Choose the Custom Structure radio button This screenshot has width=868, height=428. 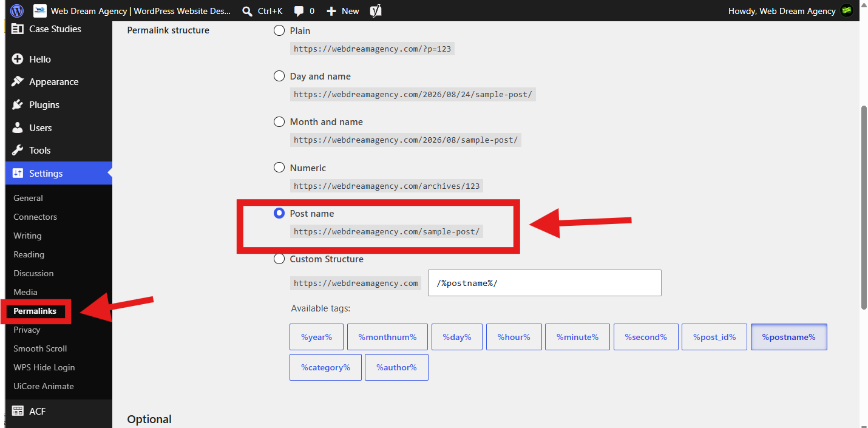point(279,259)
